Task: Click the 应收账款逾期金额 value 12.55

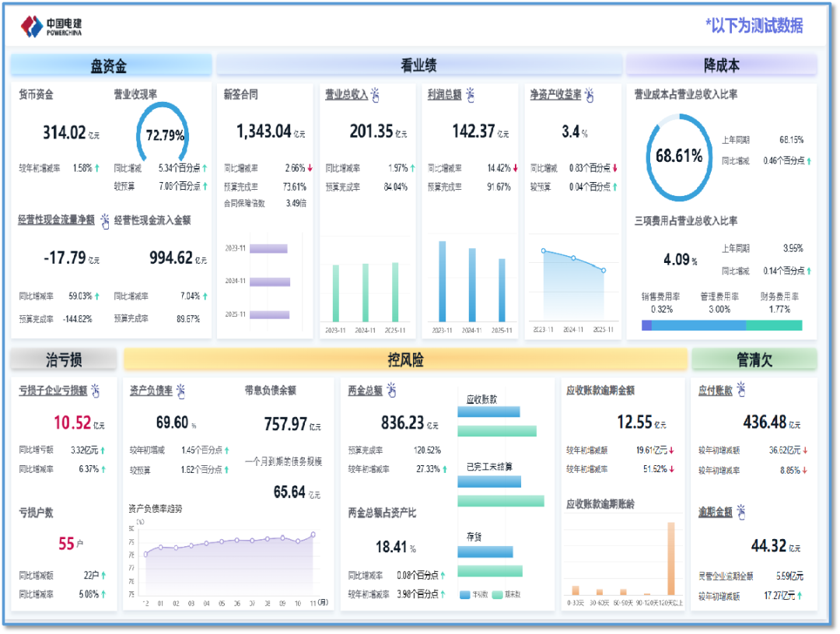Action: (x=635, y=422)
